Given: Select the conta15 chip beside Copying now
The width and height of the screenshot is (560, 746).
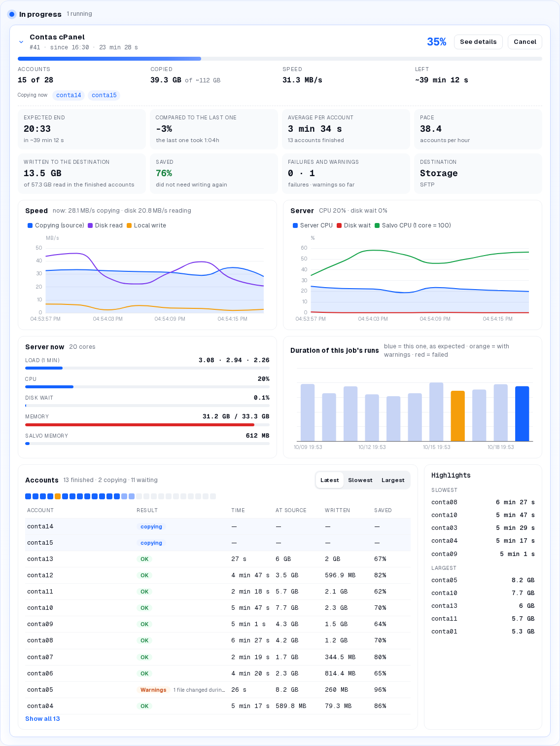Looking at the screenshot, I should [x=104, y=95].
